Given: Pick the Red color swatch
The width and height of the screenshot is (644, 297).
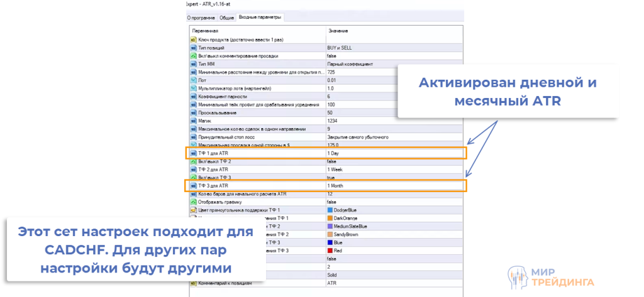Looking at the screenshot, I should [x=330, y=251].
